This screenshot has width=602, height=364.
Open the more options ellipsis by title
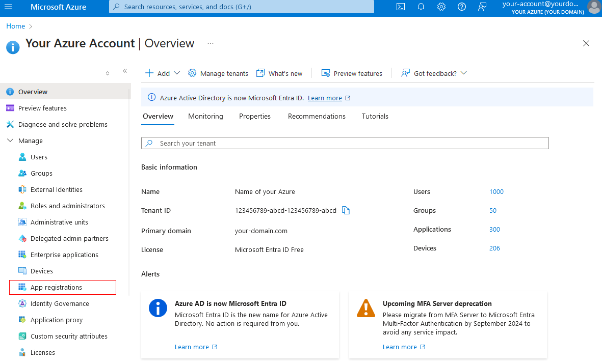click(211, 43)
